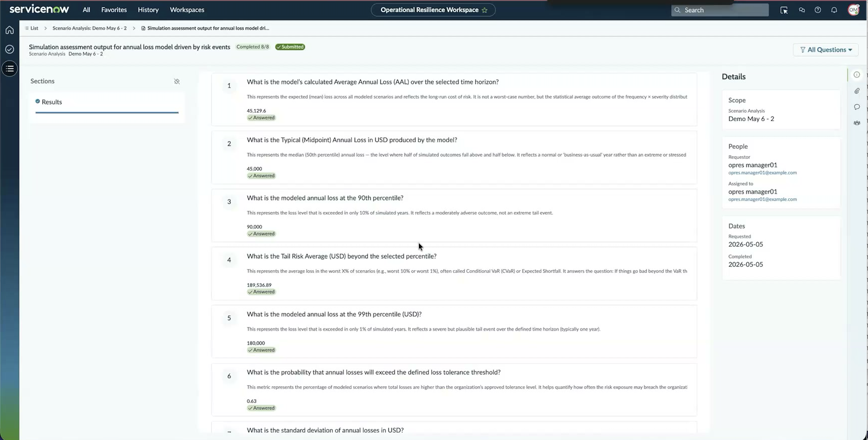This screenshot has width=868, height=440.
Task: Open the Workspaces menu
Action: pyautogui.click(x=187, y=10)
